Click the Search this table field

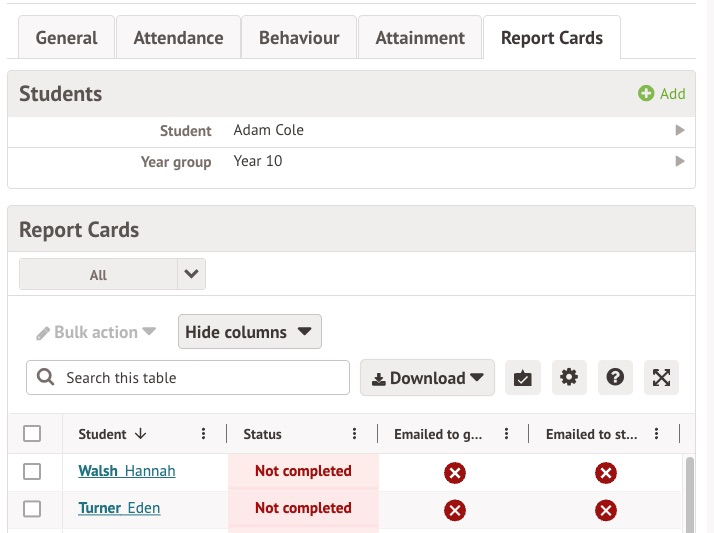[x=200, y=378]
